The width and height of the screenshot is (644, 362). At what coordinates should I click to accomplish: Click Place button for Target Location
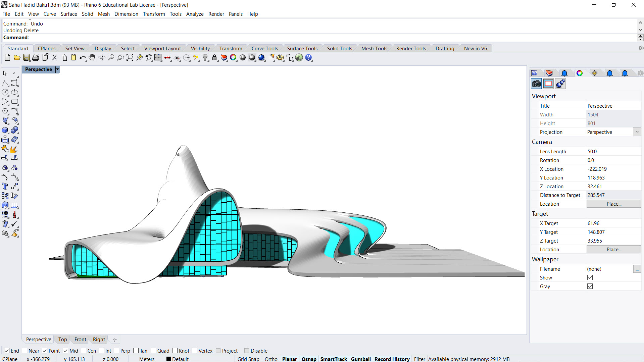coord(614,249)
